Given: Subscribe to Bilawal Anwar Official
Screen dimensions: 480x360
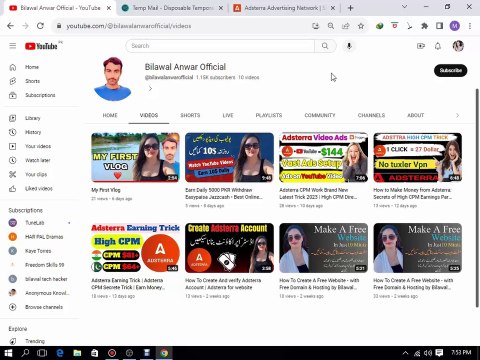Looking at the screenshot, I should [x=450, y=70].
